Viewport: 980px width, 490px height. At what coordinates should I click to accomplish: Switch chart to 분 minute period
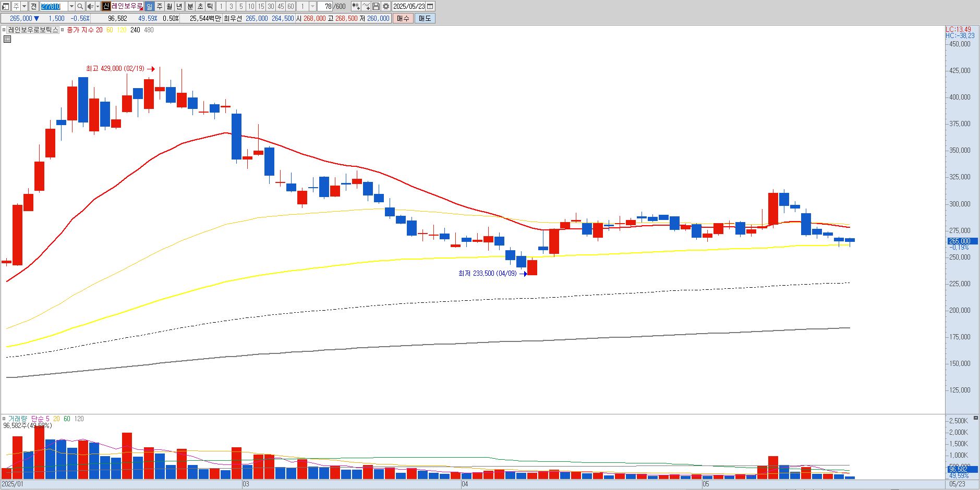point(190,6)
